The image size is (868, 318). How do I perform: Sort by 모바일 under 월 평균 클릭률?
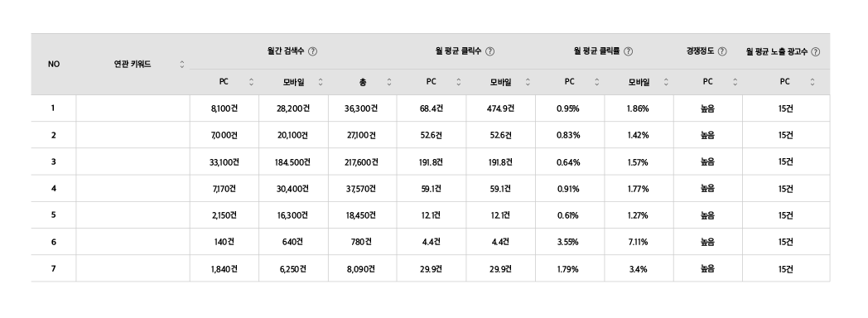666,83
